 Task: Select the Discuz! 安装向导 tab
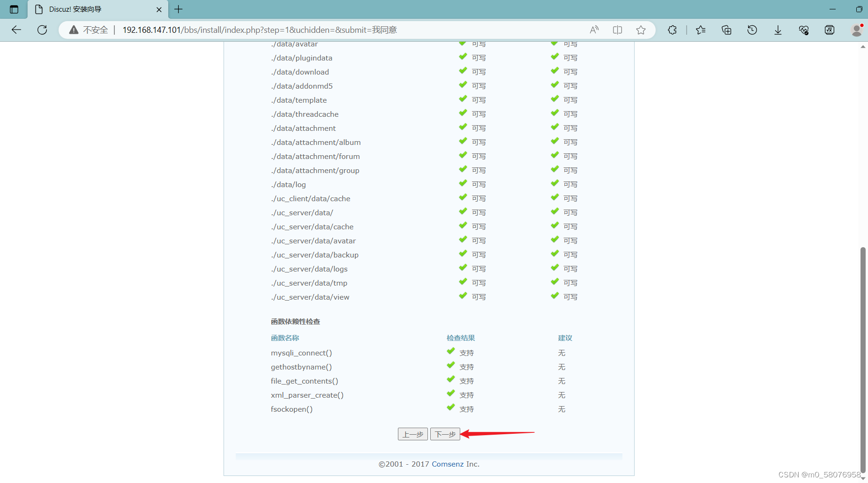pyautogui.click(x=98, y=9)
